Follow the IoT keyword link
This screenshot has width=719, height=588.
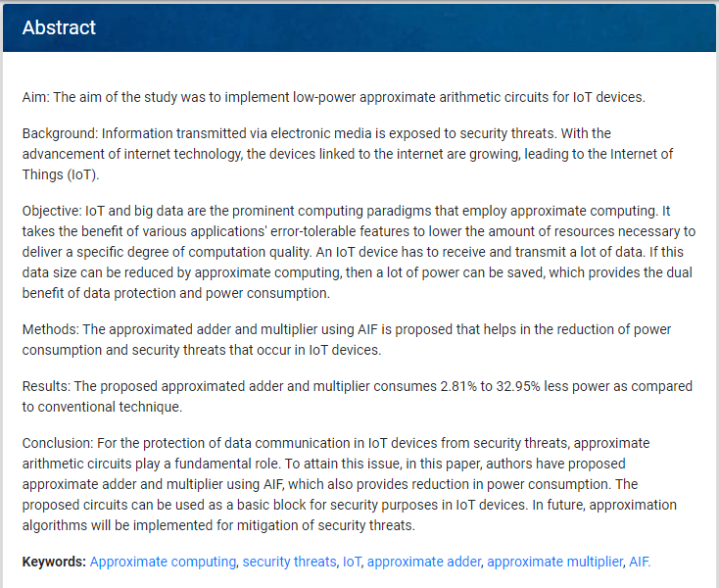pyautogui.click(x=352, y=562)
